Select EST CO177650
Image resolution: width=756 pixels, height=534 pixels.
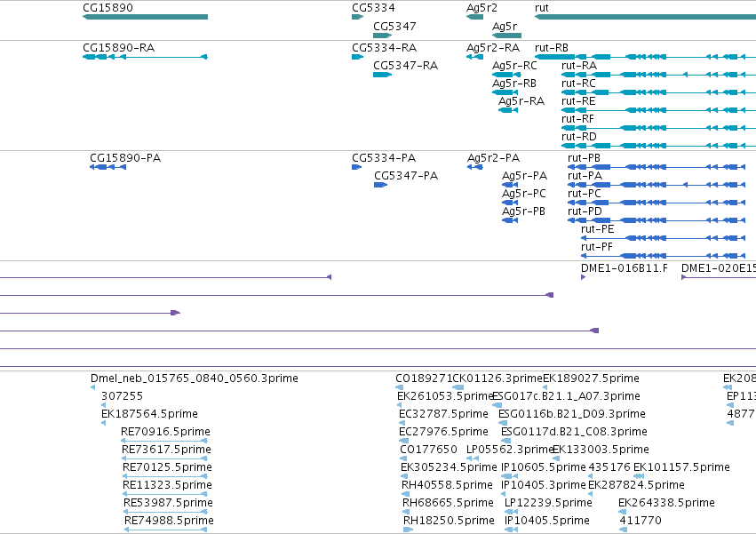coord(428,450)
